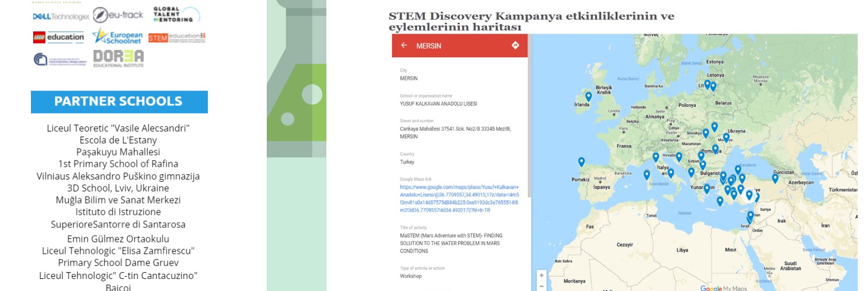Click 3D School, Lviv, Ukraine entry
Image resolution: width=868 pixels, height=291 pixels.
pyautogui.click(x=118, y=188)
